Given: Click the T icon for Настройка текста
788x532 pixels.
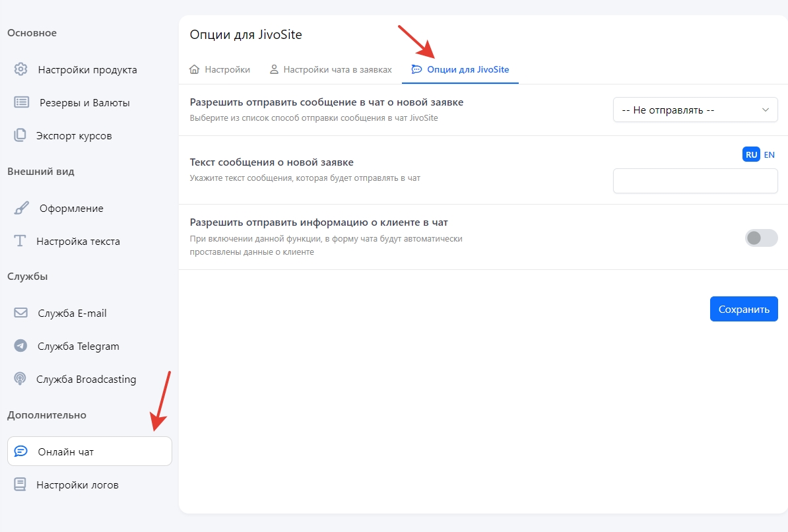Looking at the screenshot, I should tap(20, 241).
